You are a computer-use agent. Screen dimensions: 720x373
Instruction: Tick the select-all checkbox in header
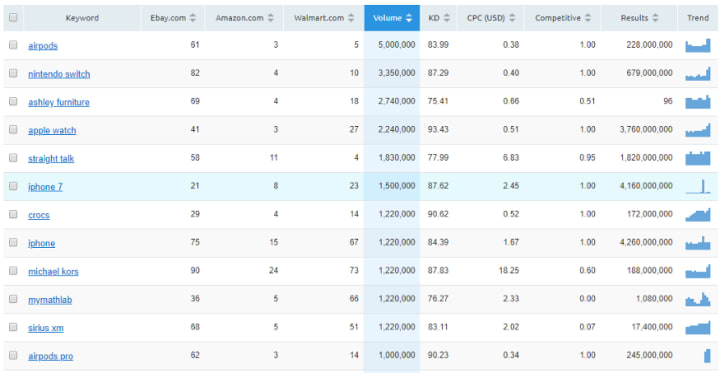(13, 17)
